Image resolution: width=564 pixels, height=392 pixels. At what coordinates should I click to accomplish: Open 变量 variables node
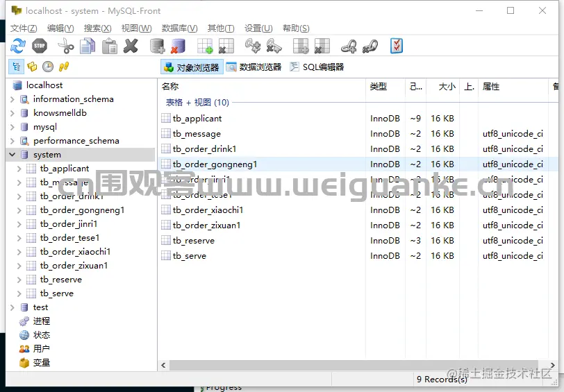point(42,363)
